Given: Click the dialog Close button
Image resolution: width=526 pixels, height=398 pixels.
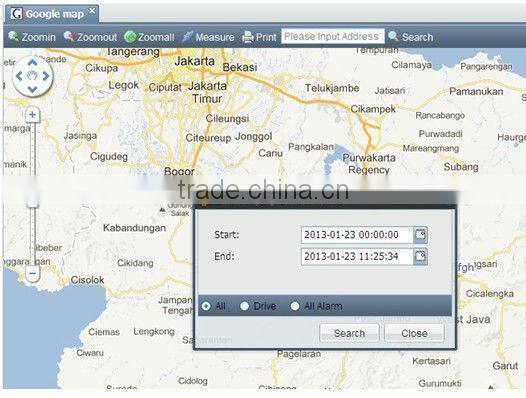Looking at the screenshot, I should 414,333.
